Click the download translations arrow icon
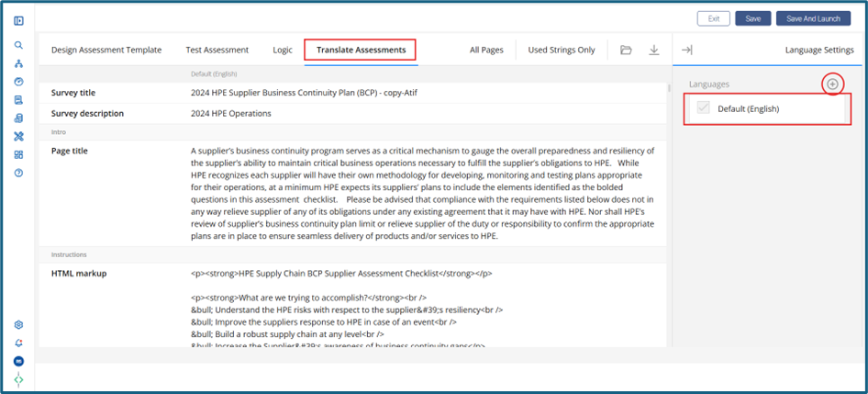 coord(654,50)
